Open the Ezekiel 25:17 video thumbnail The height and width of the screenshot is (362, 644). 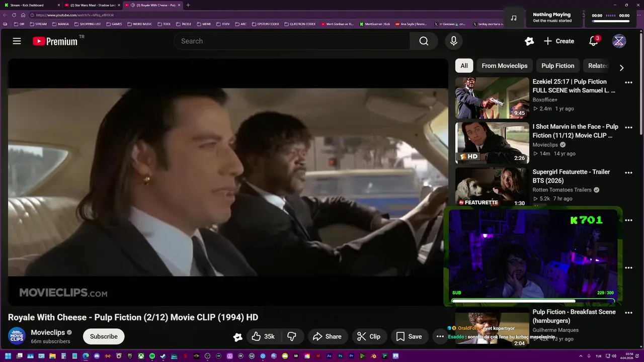click(492, 98)
